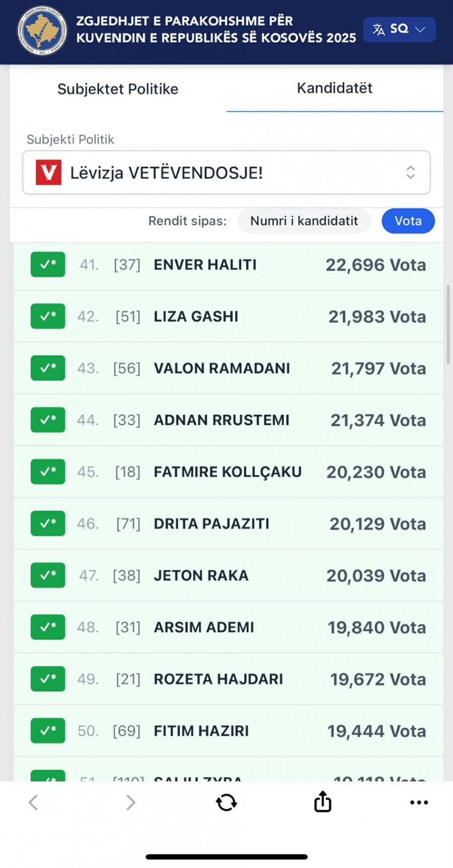Tap the browser forward arrow
The height and width of the screenshot is (868, 453).
click(130, 803)
